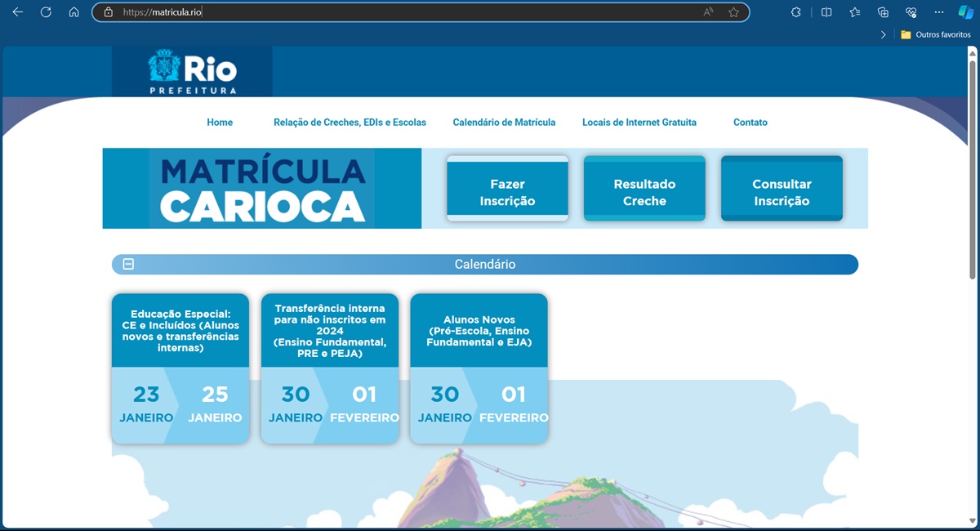Open the Favorites list icon
This screenshot has height=531, width=980.
855,12
